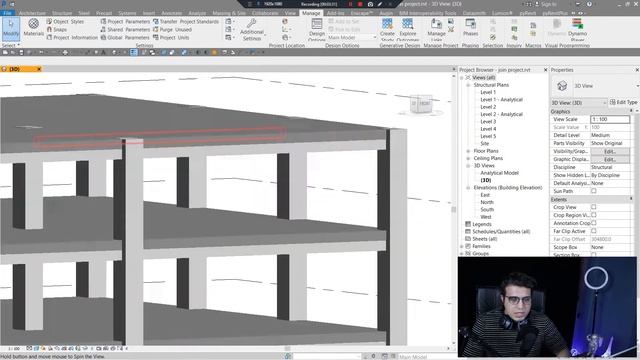Open Shared Parameters
This screenshot has width=640, height=360.
[125, 29]
